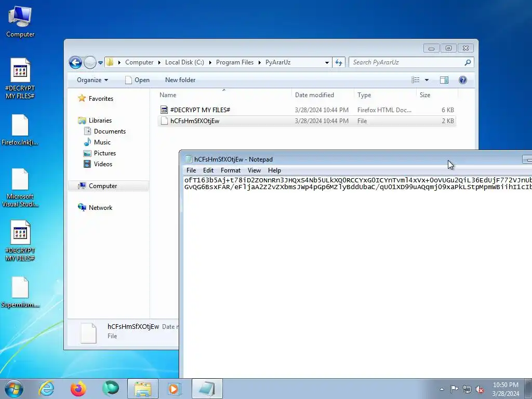Open Supermium browser from taskbar
The width and height of the screenshot is (532, 399).
click(111, 389)
